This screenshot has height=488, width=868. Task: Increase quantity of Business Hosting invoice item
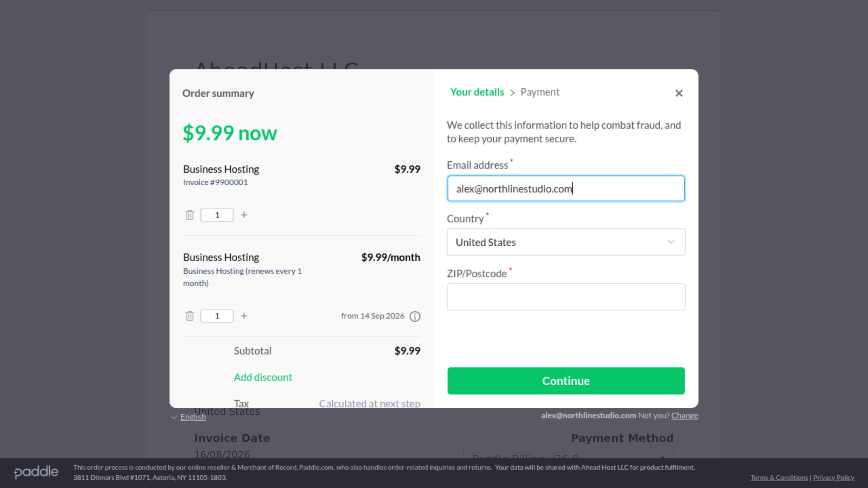pos(244,215)
